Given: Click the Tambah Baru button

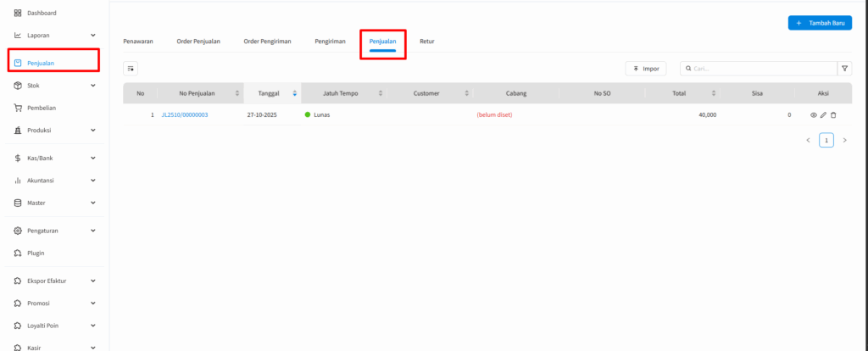Looking at the screenshot, I should [820, 23].
